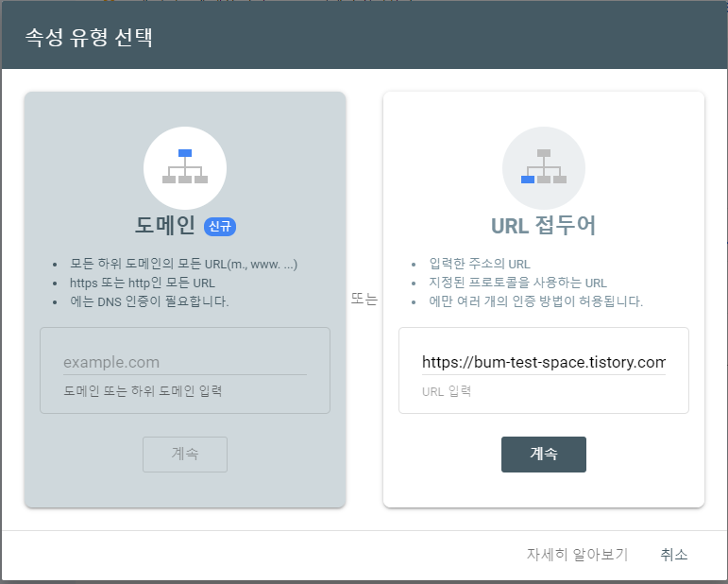Focus the example.com domain input field
This screenshot has height=584, width=728.
(185, 362)
